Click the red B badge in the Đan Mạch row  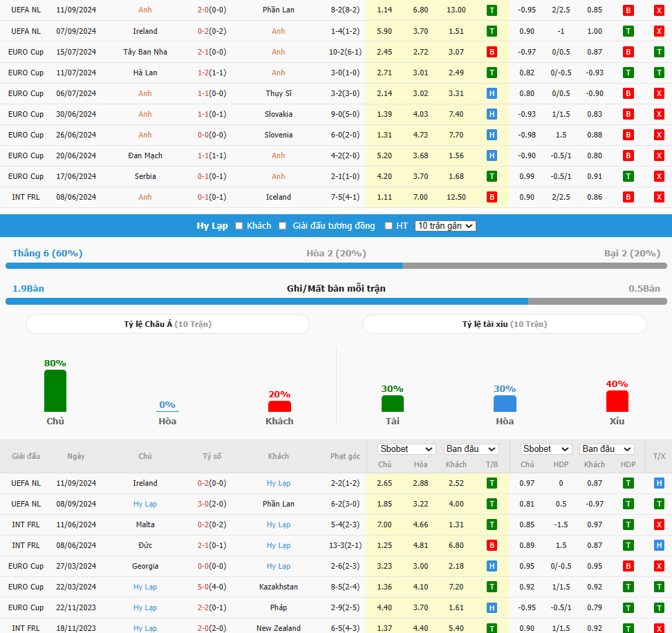(x=628, y=155)
